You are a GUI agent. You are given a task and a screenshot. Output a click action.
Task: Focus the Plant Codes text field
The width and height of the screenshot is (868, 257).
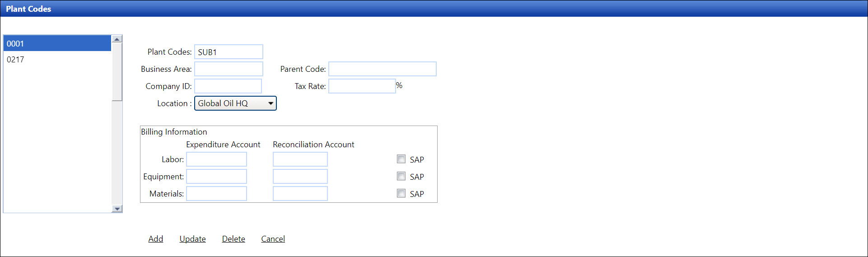click(229, 52)
